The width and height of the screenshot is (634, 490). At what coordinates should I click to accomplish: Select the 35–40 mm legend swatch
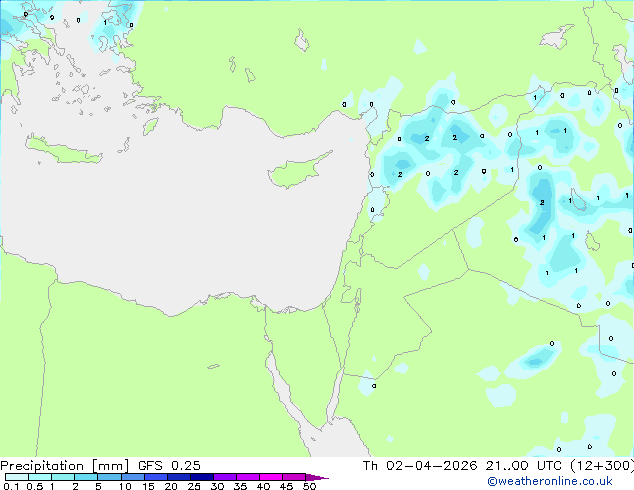(x=247, y=477)
